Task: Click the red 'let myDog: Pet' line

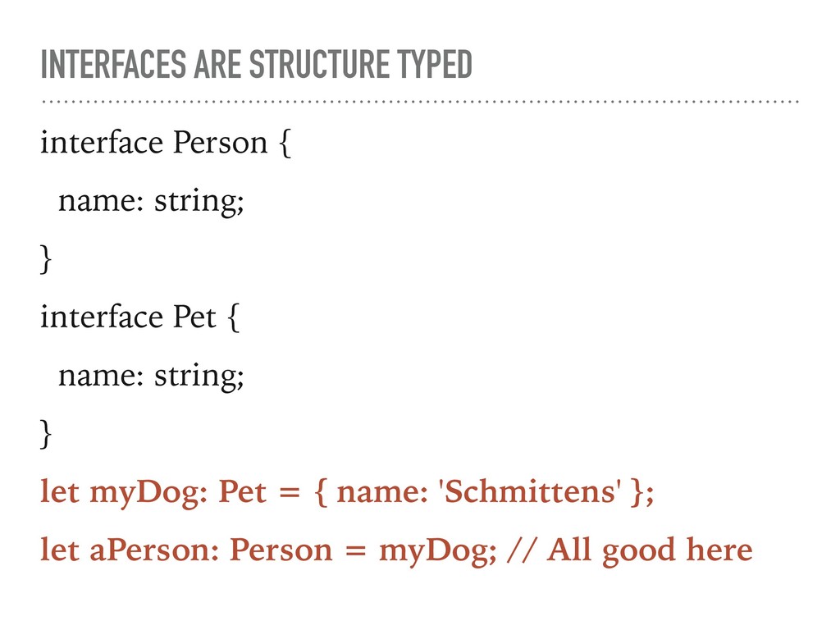Action: click(347, 492)
